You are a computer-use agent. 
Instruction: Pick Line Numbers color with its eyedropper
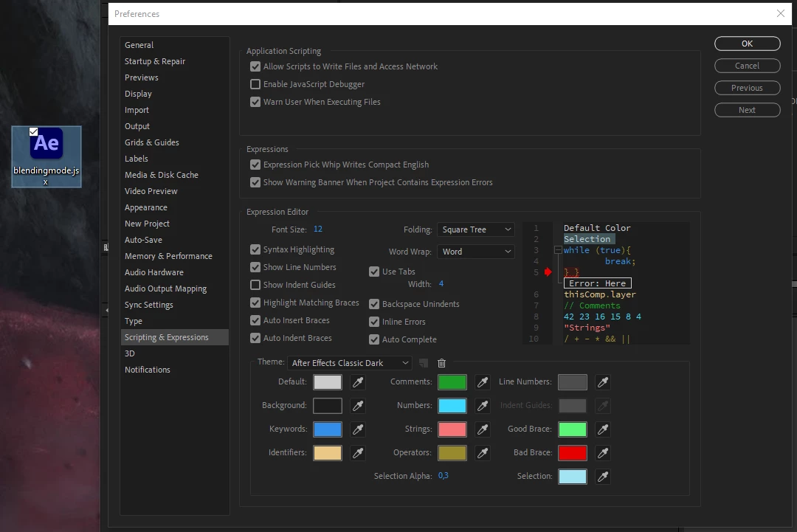tap(603, 382)
